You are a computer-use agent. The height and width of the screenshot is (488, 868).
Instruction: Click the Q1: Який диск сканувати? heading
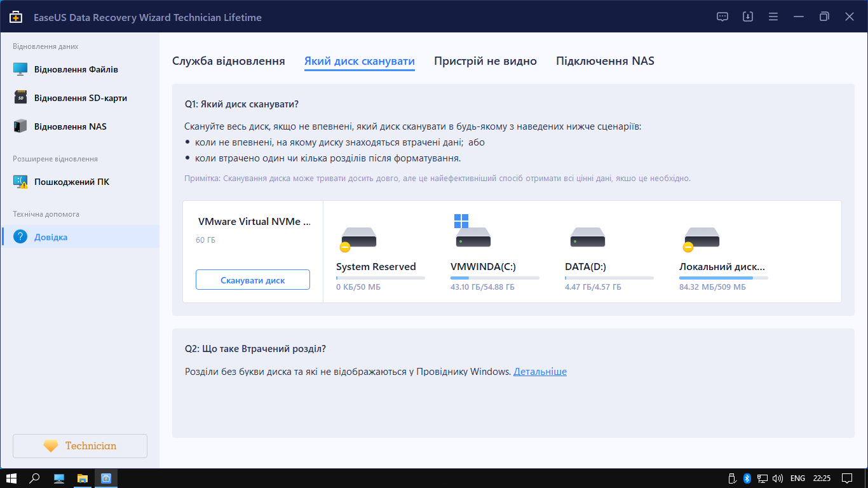click(241, 104)
